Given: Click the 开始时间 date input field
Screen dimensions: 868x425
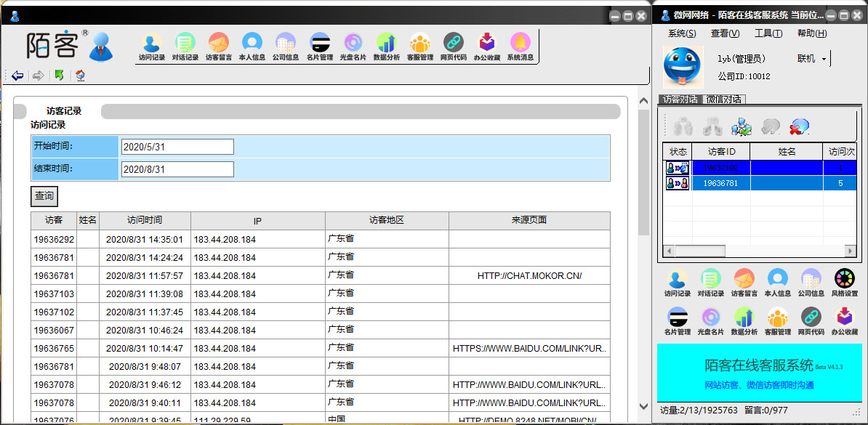Looking at the screenshot, I should point(177,147).
